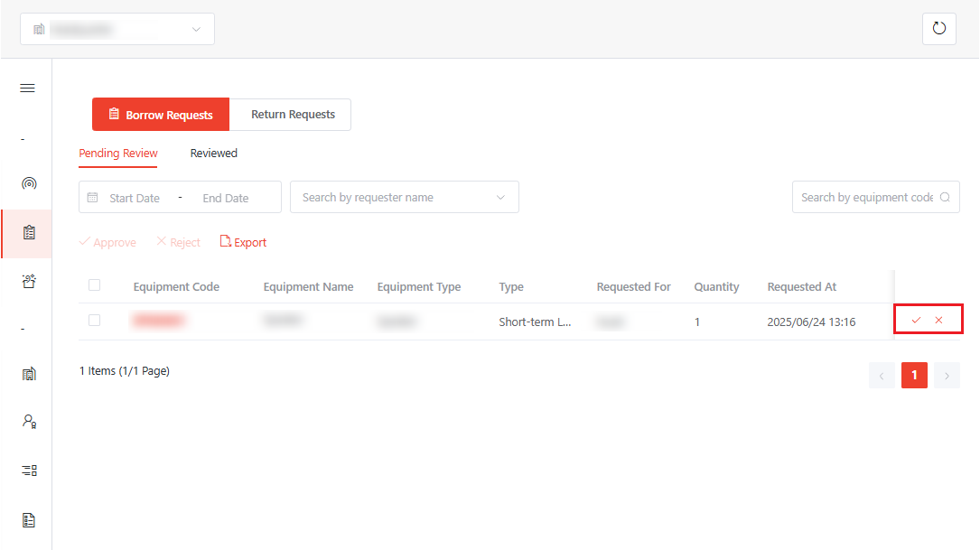The height and width of the screenshot is (550, 980).
Task: Expand the organization dropdown at the top left
Action: [117, 29]
